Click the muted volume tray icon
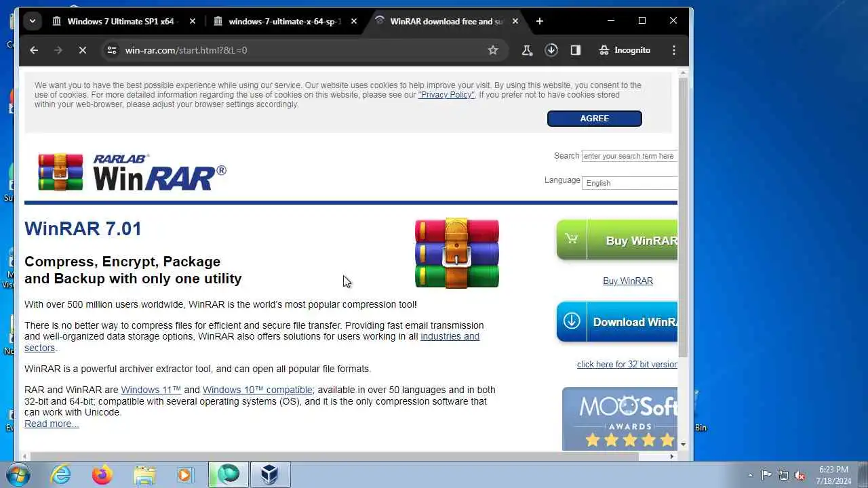868x488 pixels. point(800,475)
